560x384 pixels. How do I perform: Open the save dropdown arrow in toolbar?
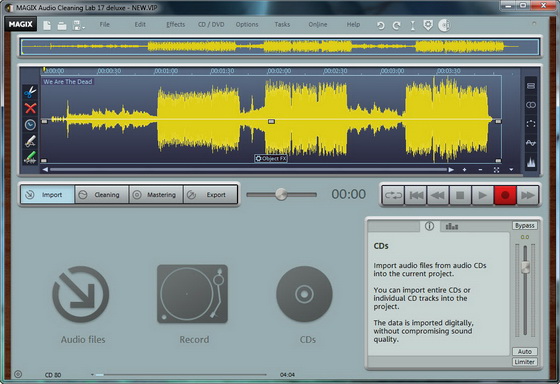click(84, 28)
